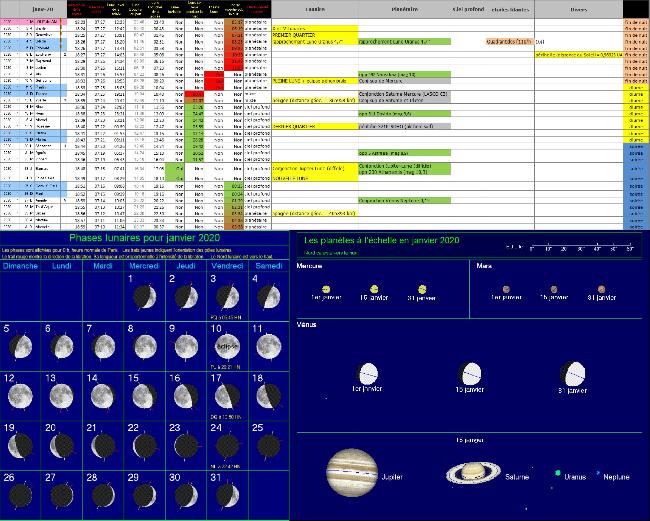This screenshot has width=650, height=521.
Task: Select the Saturne ringed planet image
Action: [473, 473]
